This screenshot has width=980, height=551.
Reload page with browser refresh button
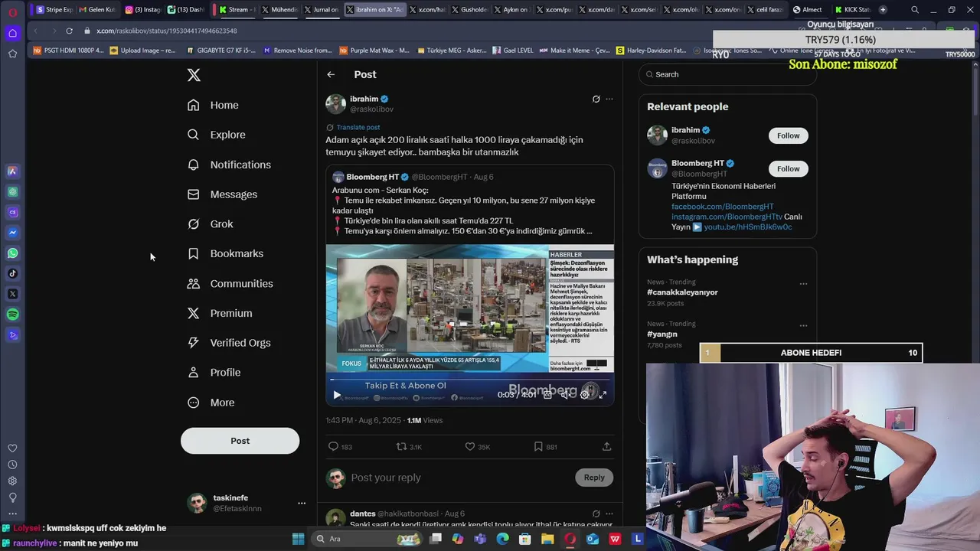click(x=69, y=31)
